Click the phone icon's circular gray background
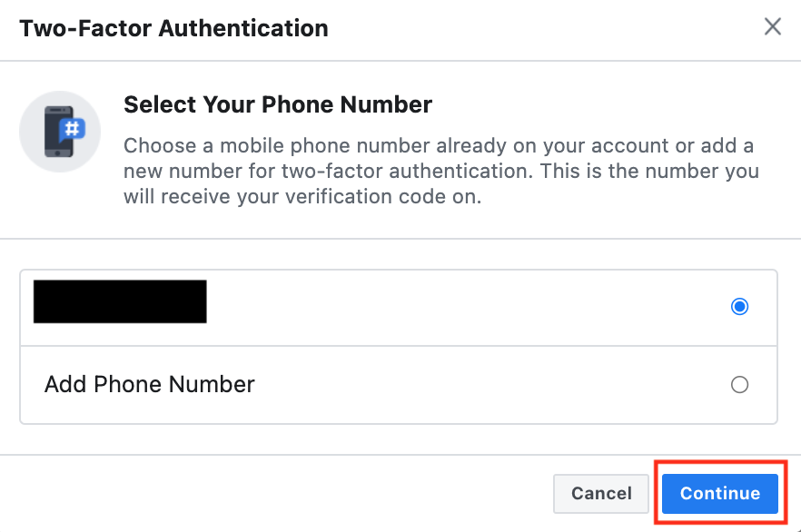Screen dimensions: 801x532 (59, 131)
